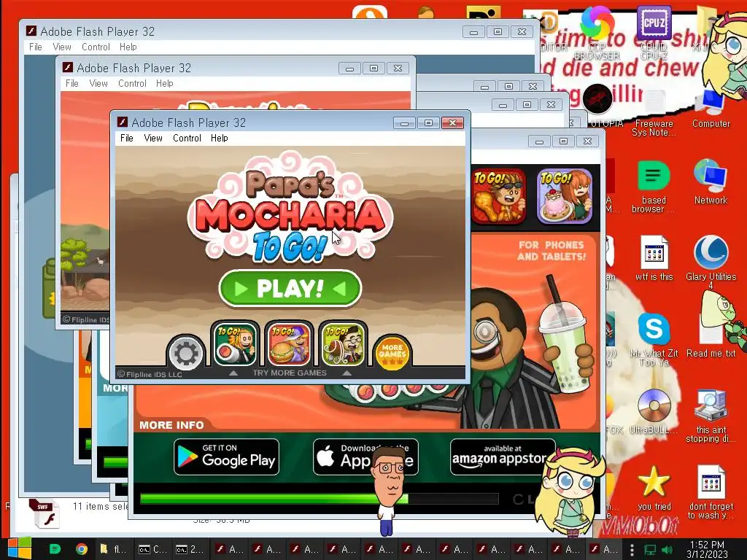The width and height of the screenshot is (747, 560).
Task: Open View menu in rearmost Flash Player window
Action: click(x=62, y=47)
